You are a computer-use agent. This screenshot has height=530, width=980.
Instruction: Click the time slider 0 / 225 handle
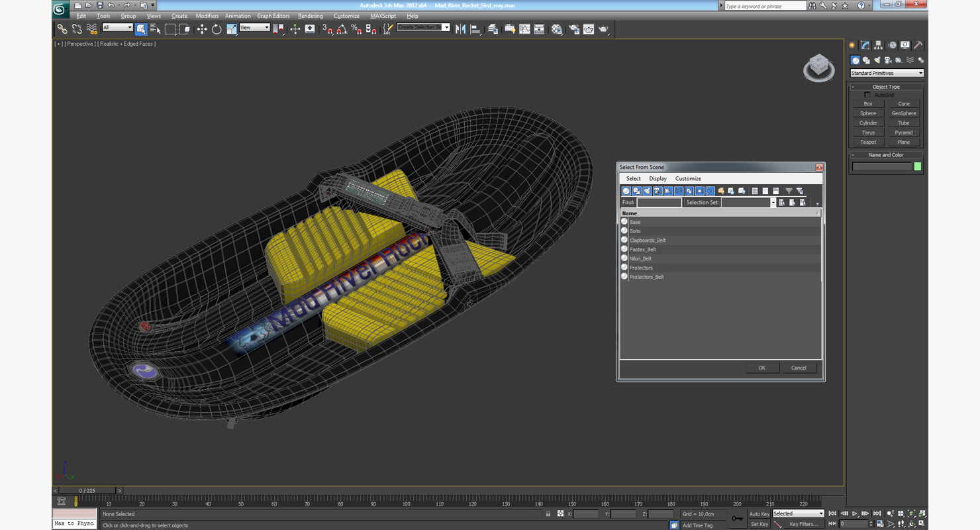pyautogui.click(x=87, y=491)
